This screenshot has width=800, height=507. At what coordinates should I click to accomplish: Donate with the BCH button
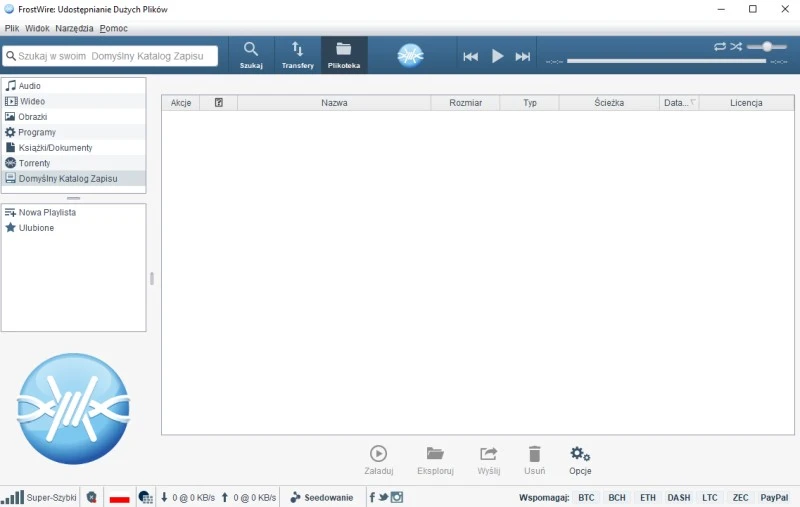tap(617, 497)
